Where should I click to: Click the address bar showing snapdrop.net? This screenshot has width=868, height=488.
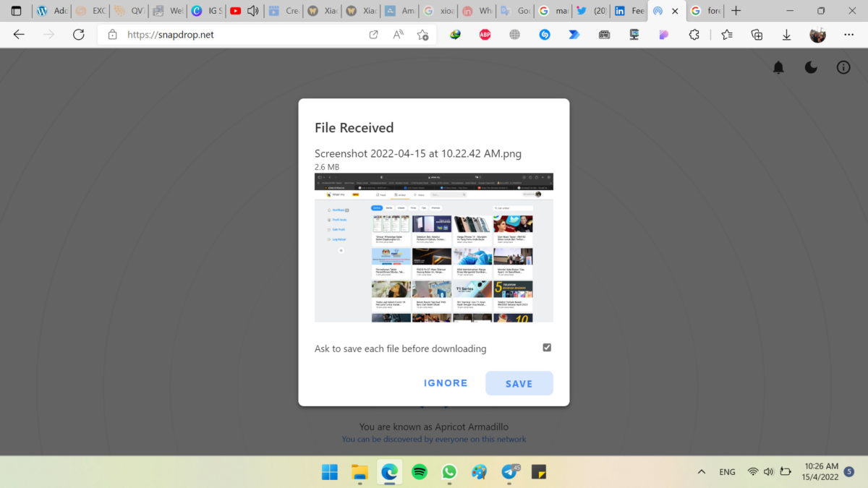pyautogui.click(x=239, y=35)
